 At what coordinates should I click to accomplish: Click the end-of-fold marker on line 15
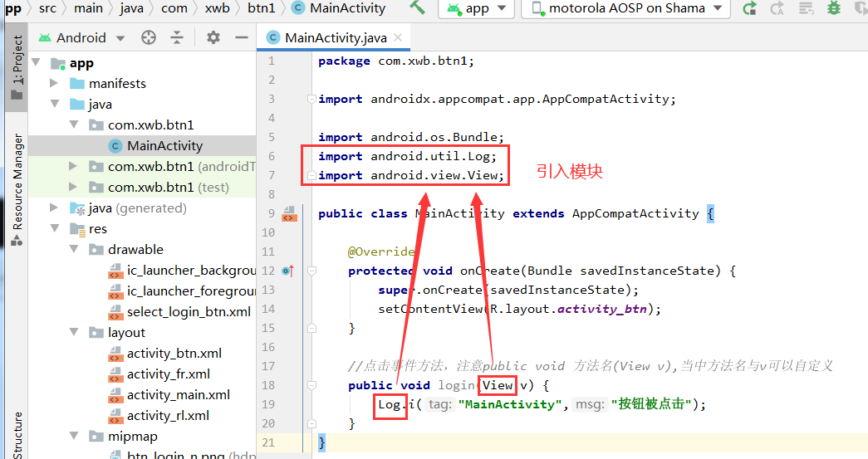coord(311,328)
